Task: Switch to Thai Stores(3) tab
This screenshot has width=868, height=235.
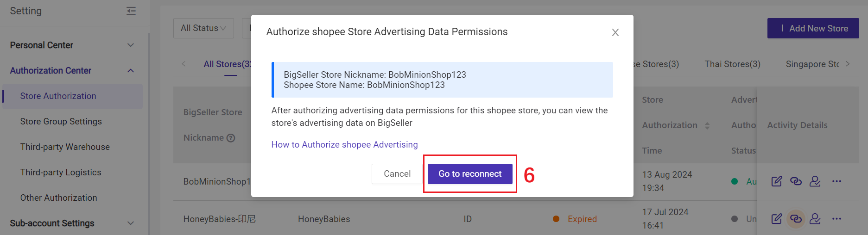Action: click(732, 64)
